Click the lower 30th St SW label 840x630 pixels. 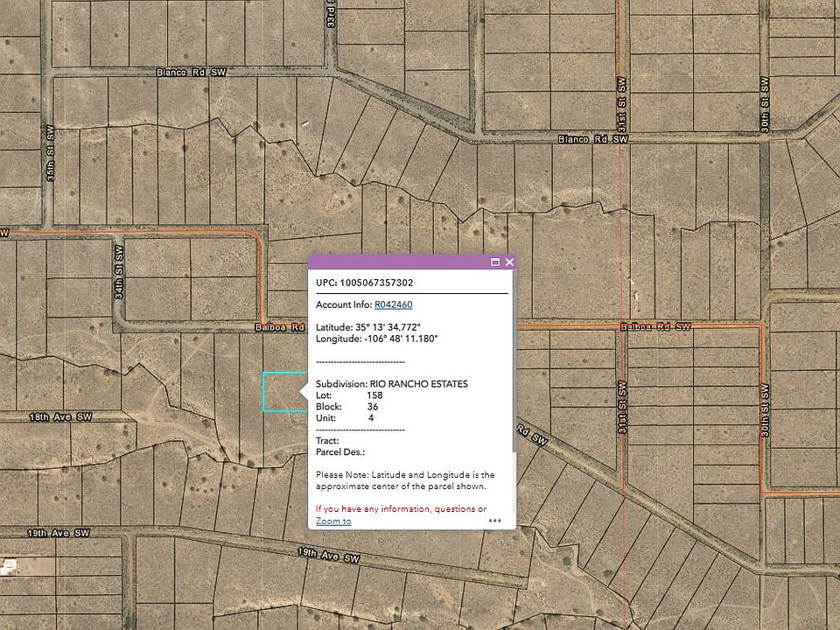[765, 410]
